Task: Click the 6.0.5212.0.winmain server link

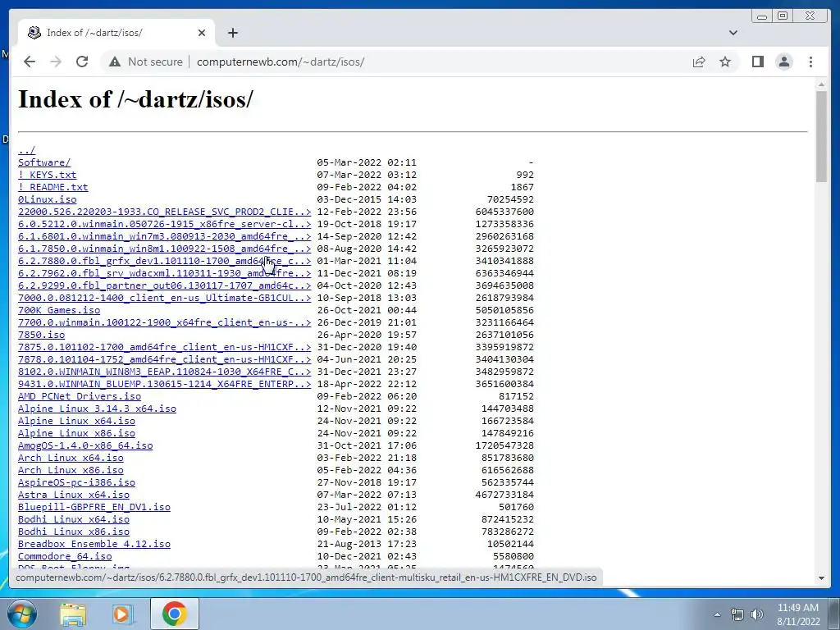Action: pos(164,224)
